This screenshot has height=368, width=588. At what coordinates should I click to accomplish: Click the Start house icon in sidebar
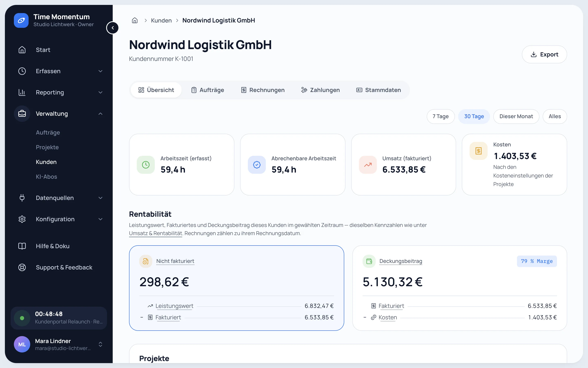(x=22, y=50)
